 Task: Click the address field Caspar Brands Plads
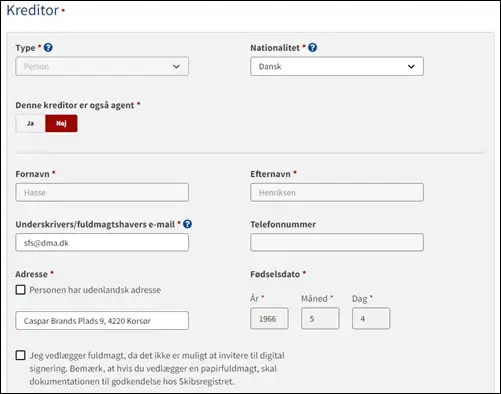102,321
